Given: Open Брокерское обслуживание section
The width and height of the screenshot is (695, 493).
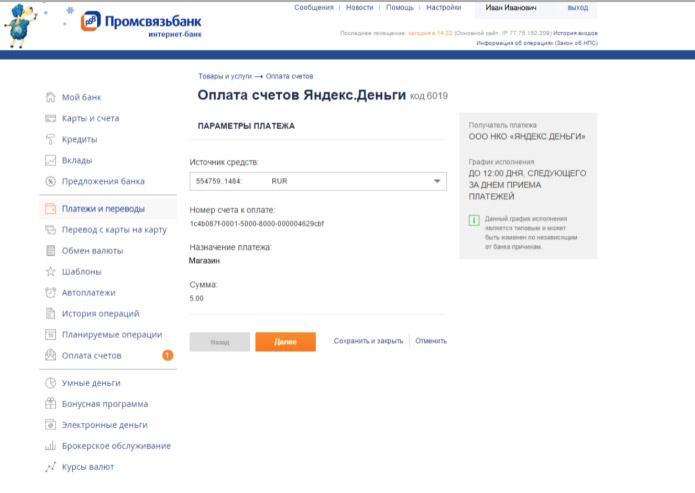Looking at the screenshot, I should click(116, 446).
